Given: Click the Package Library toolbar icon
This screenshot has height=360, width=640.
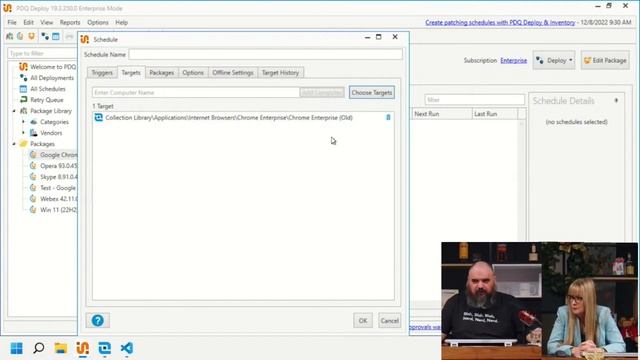Looking at the screenshot, I should click(9, 36).
